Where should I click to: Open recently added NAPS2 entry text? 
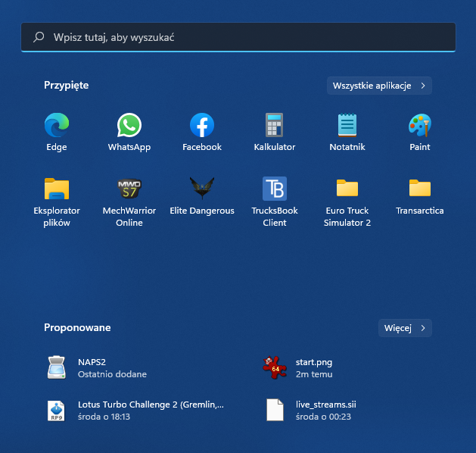[92, 362]
